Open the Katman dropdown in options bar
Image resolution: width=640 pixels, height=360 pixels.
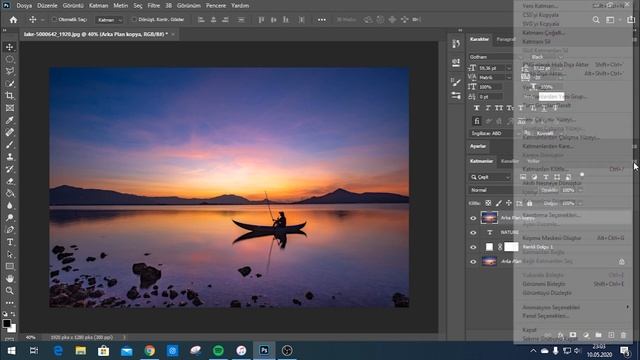(x=109, y=20)
